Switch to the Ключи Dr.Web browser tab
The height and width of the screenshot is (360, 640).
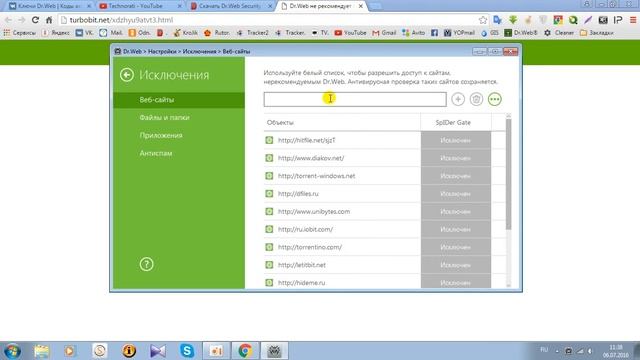point(49,6)
